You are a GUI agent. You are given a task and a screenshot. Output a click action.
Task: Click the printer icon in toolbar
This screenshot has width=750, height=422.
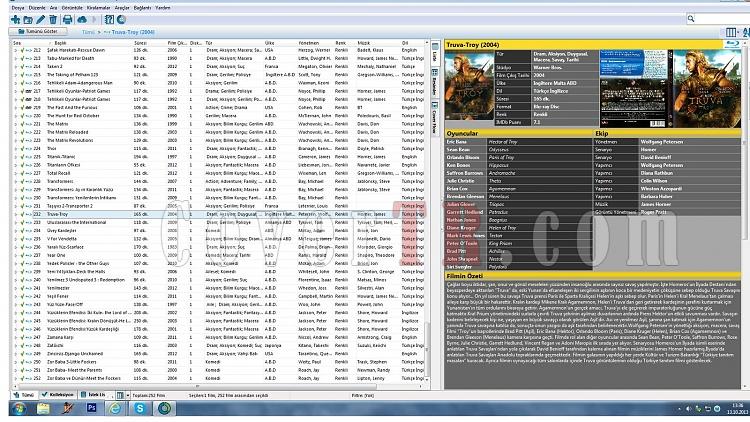[67, 20]
